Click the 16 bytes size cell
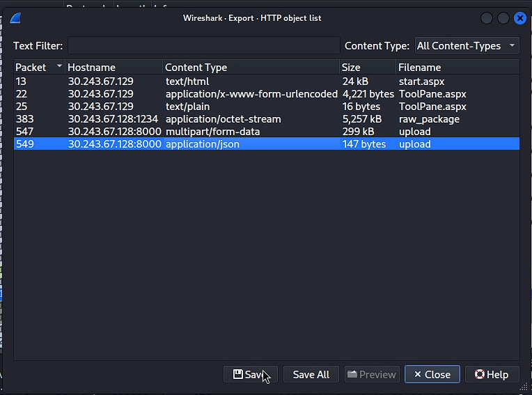 [x=361, y=107]
